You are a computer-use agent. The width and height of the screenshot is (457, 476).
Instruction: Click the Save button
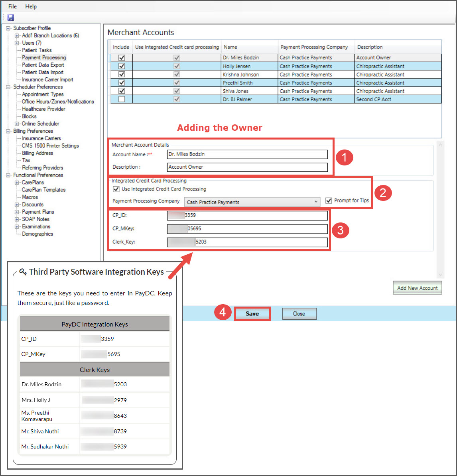click(252, 314)
